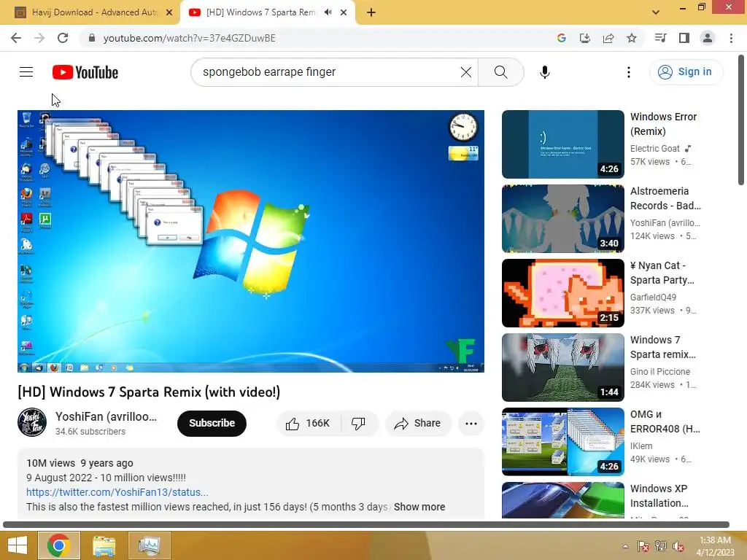Image resolution: width=747 pixels, height=560 pixels.
Task: Click the Sign in button
Action: tap(686, 72)
